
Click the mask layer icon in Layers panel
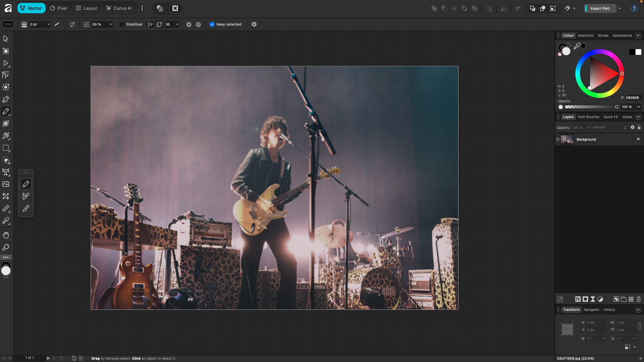tap(585, 299)
